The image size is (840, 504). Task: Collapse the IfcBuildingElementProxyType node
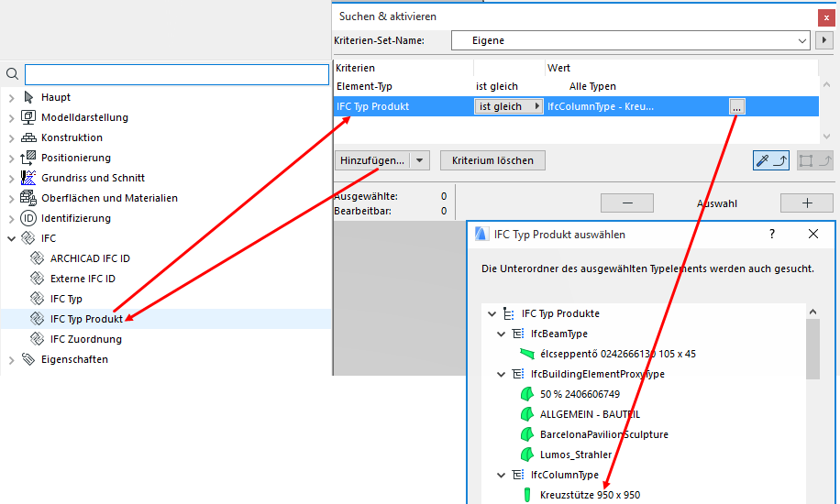coord(501,375)
